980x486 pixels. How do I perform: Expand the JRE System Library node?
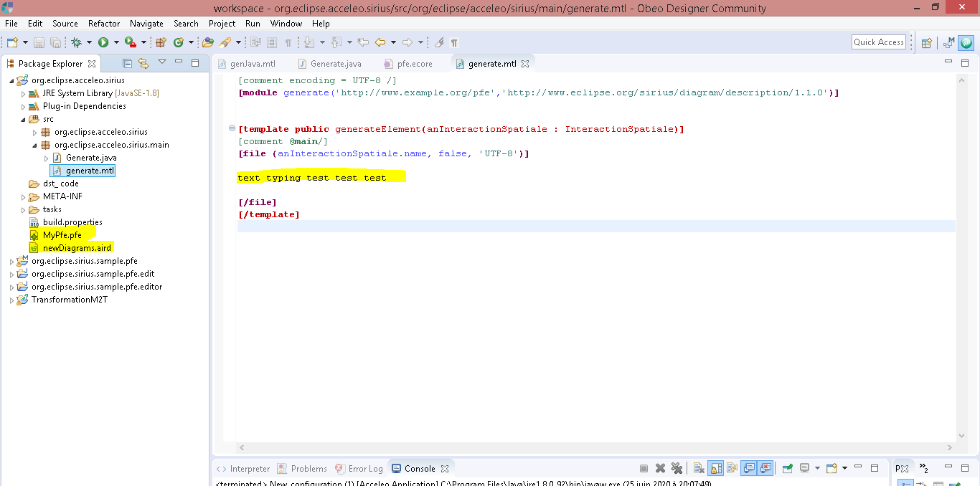(23, 93)
